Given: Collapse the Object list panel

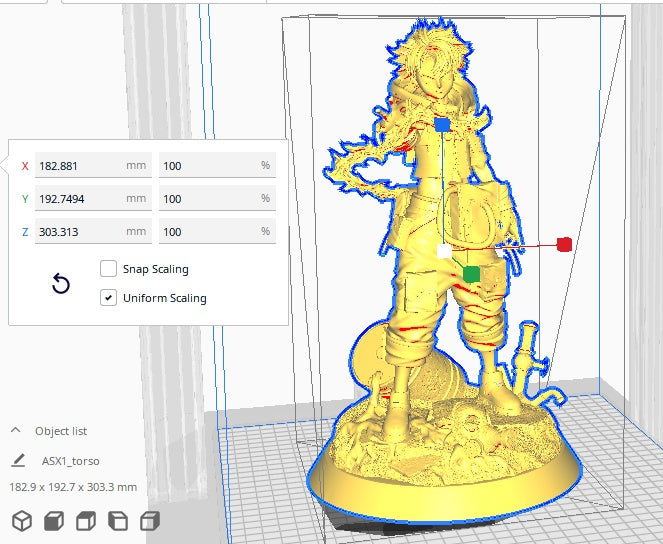Looking at the screenshot, I should (16, 430).
